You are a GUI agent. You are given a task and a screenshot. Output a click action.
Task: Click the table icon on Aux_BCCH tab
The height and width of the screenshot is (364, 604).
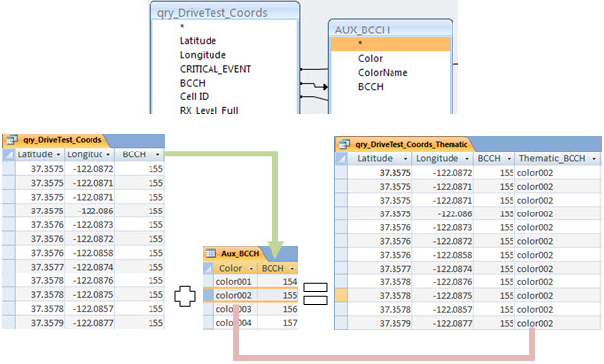coord(211,253)
